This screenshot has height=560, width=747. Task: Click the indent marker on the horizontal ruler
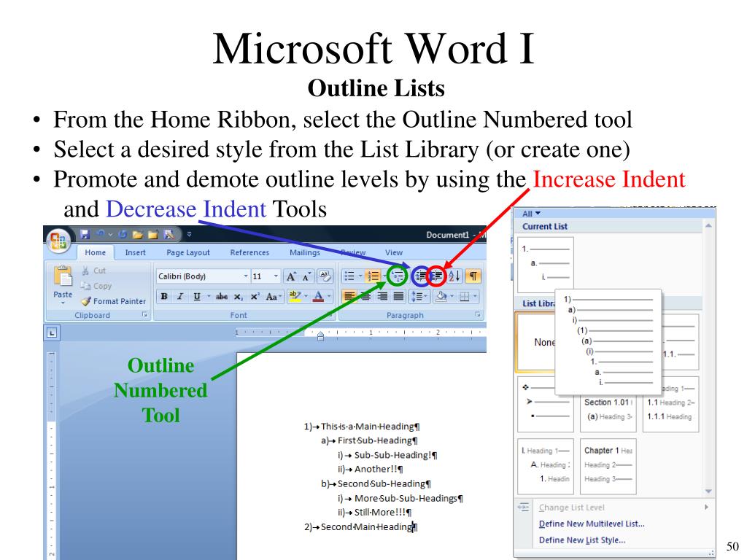click(321, 336)
